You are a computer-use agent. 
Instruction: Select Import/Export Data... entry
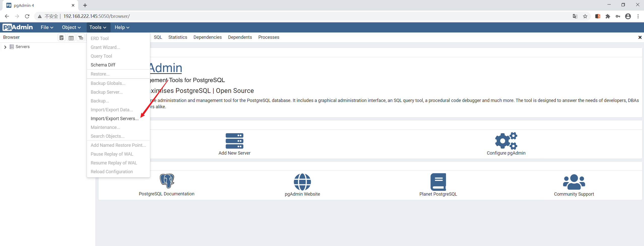118,110
